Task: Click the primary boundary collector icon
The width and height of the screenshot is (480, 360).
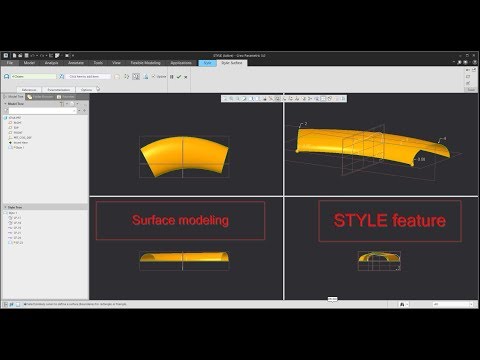Action: pos(6,76)
